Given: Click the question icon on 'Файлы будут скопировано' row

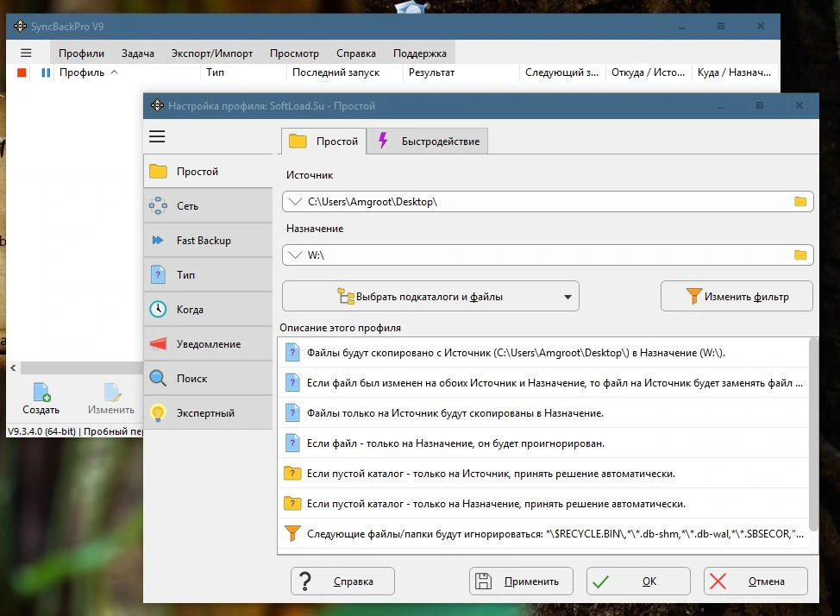Looking at the screenshot, I should [292, 353].
